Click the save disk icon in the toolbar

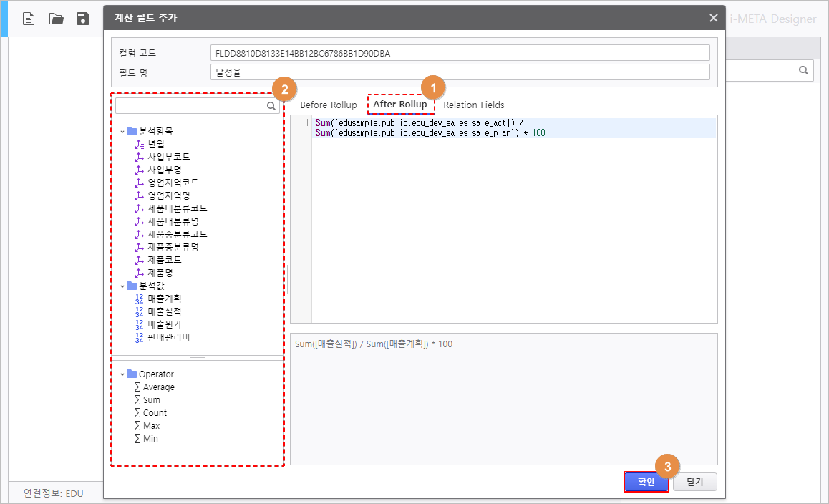[83, 19]
